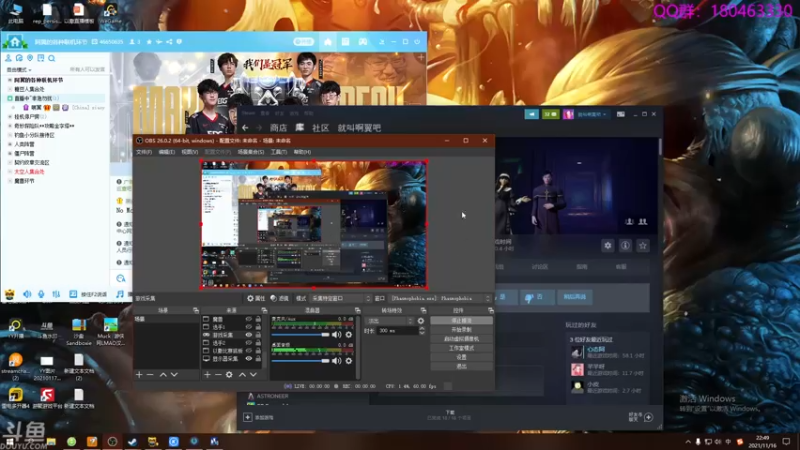Image resolution: width=800 pixels, height=450 pixels.
Task: Open YY microphone icon in bottom bar
Action: 41,294
